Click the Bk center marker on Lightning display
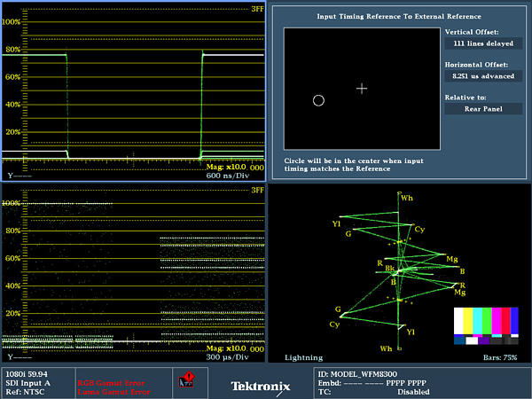Screen dimensions: 532x399 [x=391, y=267]
